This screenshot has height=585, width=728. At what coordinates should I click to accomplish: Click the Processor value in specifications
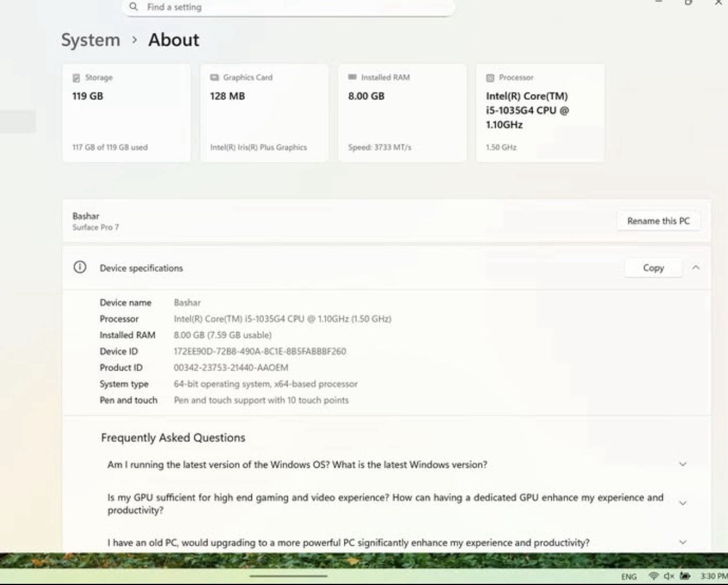[283, 319]
